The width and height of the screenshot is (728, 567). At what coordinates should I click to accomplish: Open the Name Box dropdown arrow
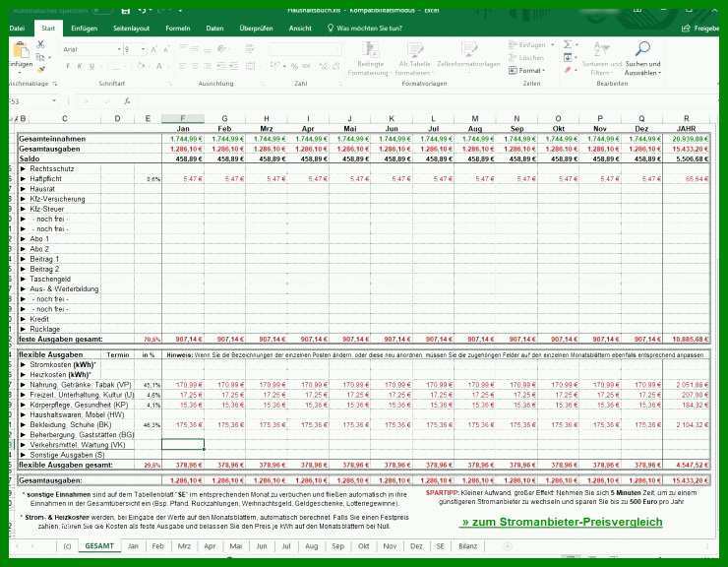click(x=54, y=100)
